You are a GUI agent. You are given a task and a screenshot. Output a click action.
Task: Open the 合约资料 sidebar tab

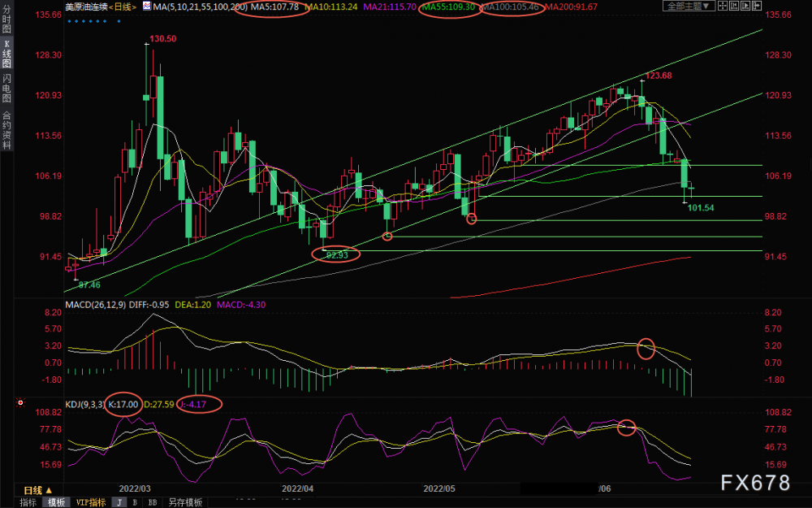tap(6, 129)
